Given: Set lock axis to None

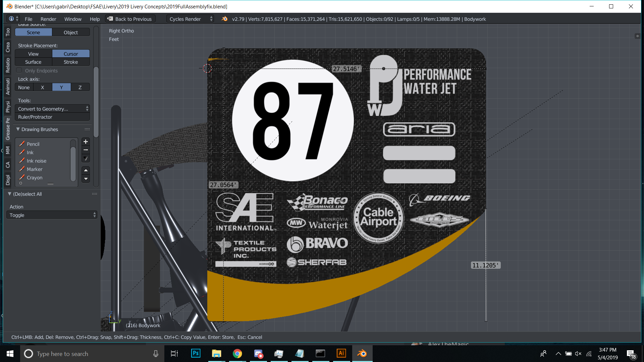Looking at the screenshot, I should (x=24, y=87).
